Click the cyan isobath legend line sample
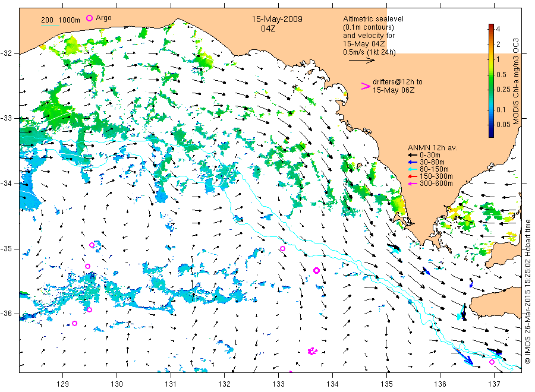The height and width of the screenshot is (392, 535). (50, 26)
